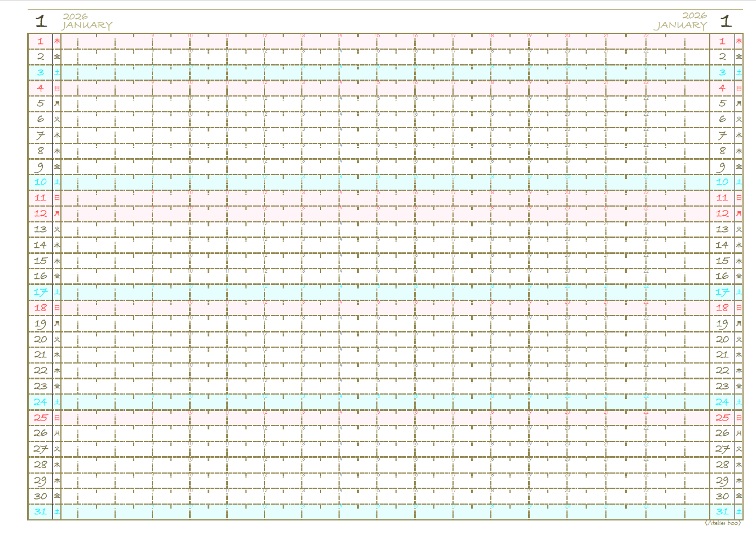756x534 pixels.
Task: Click the large month number 1 at top-left
Action: (41, 22)
